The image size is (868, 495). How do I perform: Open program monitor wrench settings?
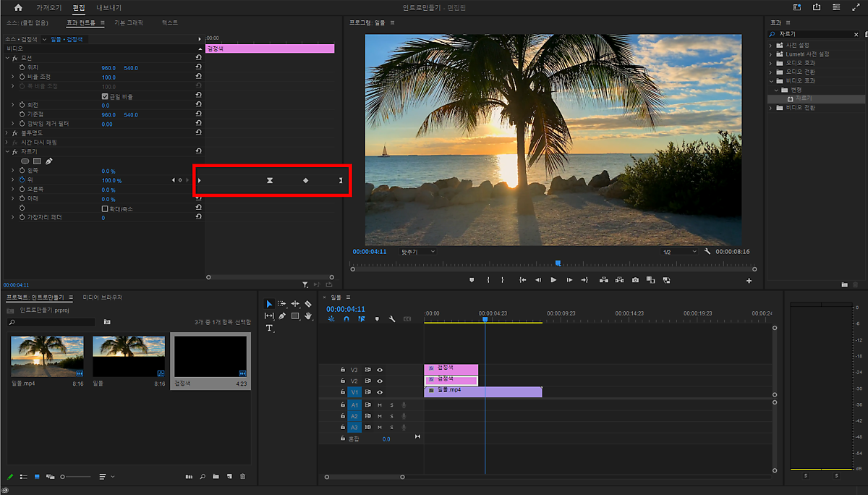(x=707, y=252)
